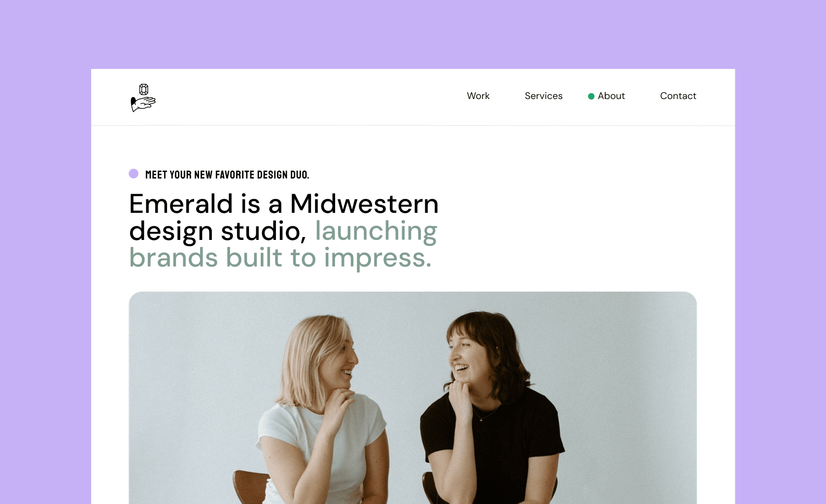Click the Emerald hand-and-gem logo
Viewport: 826px width, 504px height.
pos(143,98)
